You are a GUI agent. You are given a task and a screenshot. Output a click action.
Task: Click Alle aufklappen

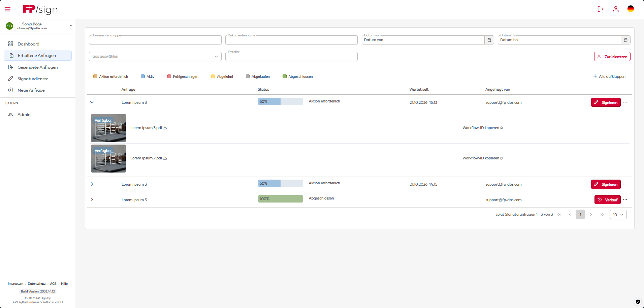tap(609, 76)
